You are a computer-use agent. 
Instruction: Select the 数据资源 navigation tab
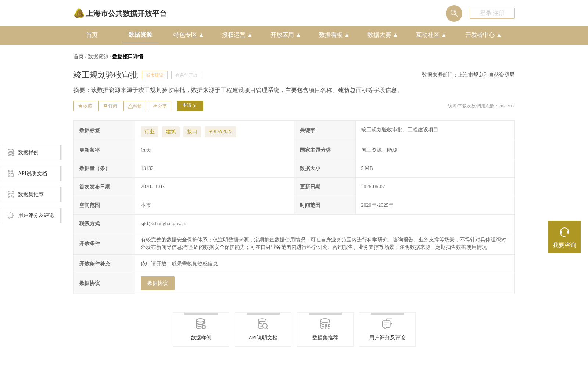[140, 35]
